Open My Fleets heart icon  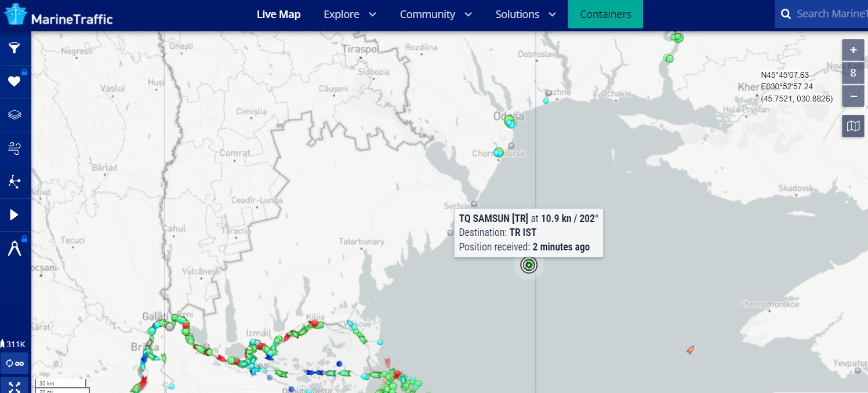click(14, 82)
